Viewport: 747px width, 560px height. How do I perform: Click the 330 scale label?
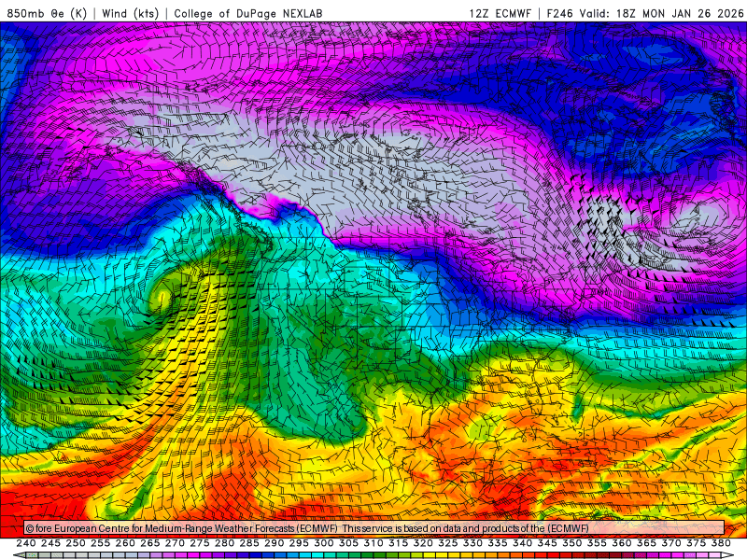(x=472, y=543)
